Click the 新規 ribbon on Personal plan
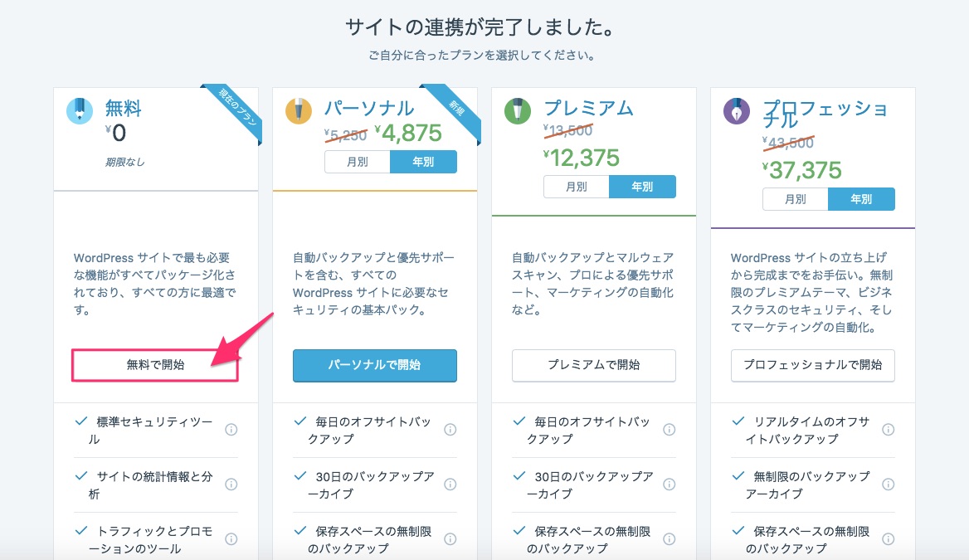The width and height of the screenshot is (969, 560). [456, 108]
